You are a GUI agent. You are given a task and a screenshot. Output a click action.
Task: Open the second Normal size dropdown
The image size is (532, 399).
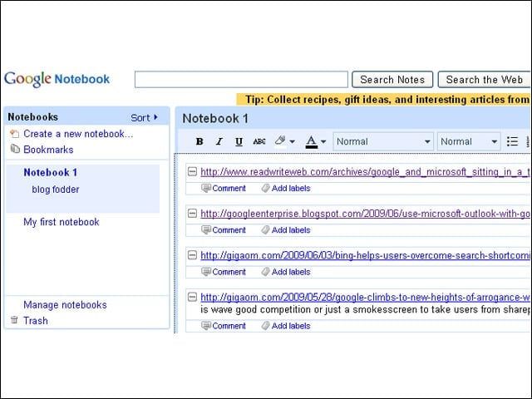pos(469,141)
